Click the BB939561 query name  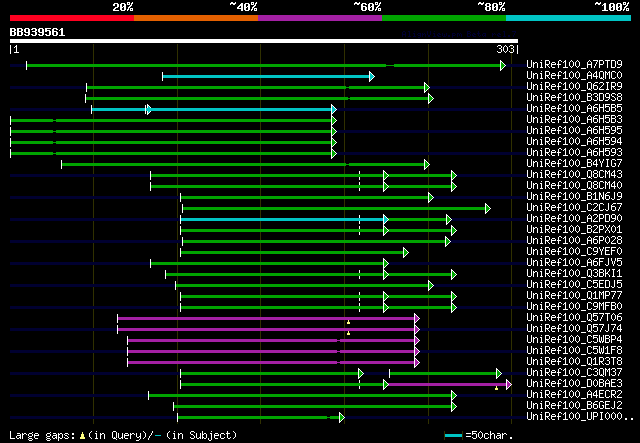[x=37, y=32]
